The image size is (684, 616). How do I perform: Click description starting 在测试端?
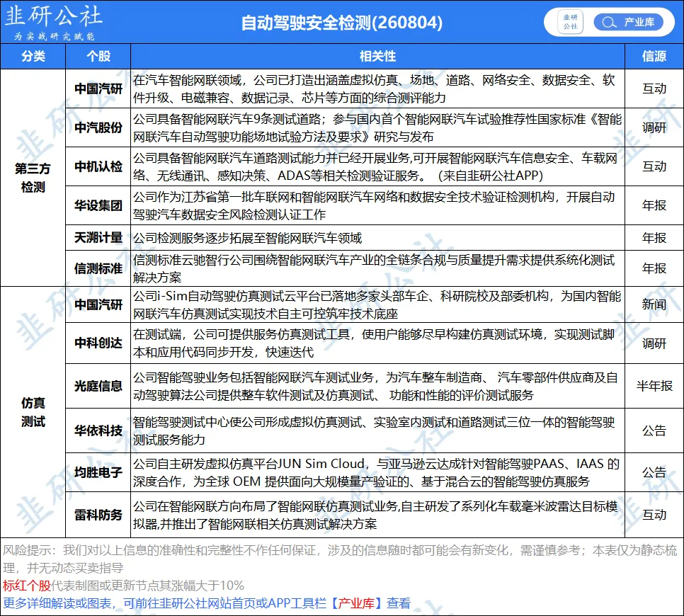tap(378, 343)
